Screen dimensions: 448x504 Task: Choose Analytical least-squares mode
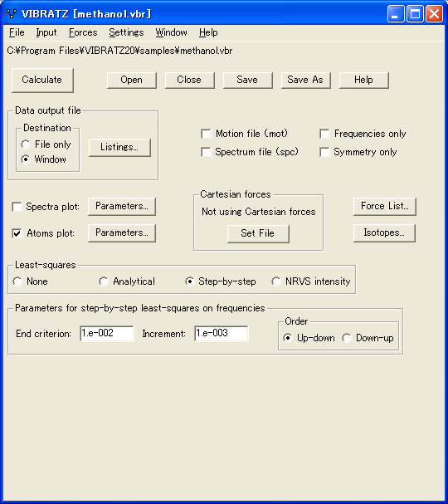(x=104, y=281)
